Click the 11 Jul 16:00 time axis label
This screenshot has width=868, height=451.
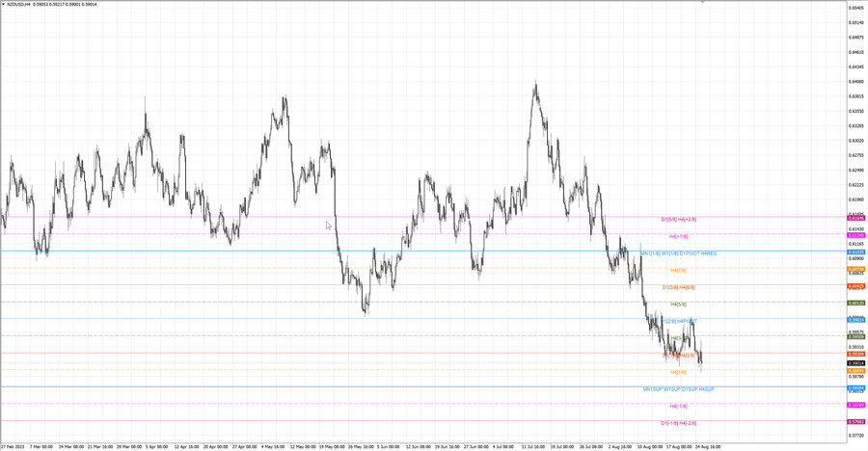point(533,446)
